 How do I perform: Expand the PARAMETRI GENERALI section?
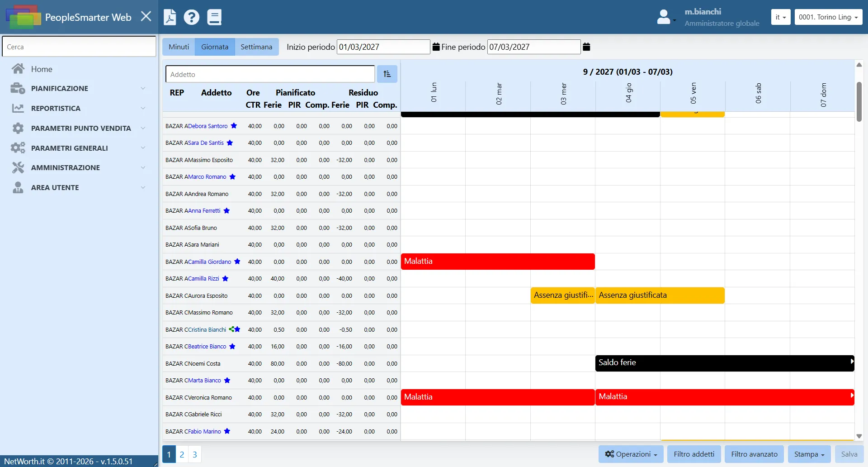tap(79, 148)
